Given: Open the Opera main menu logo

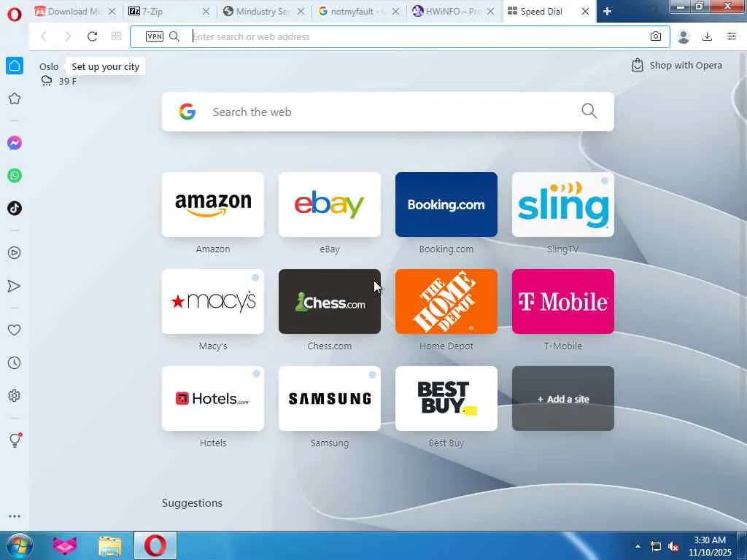Looking at the screenshot, I should click(x=15, y=15).
